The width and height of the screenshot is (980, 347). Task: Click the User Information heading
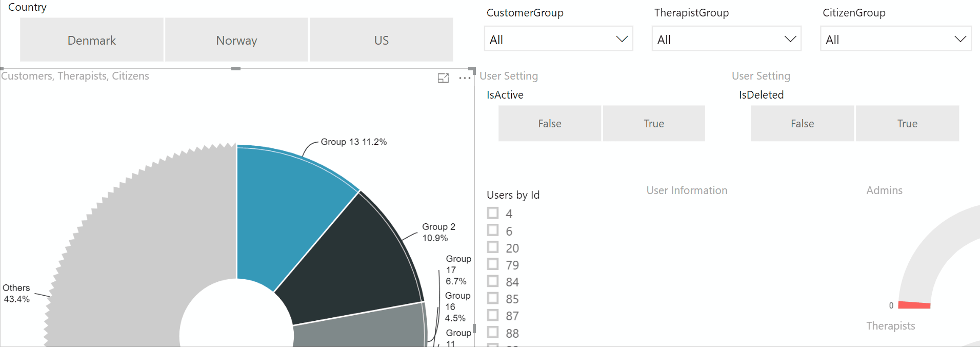pos(687,190)
